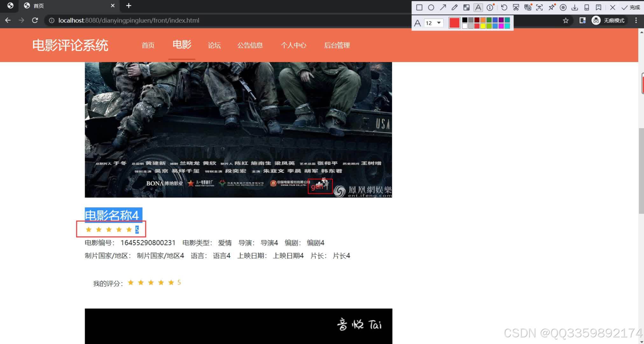Select the ellipse annotation tool
This screenshot has width=644, height=344.
(431, 7)
